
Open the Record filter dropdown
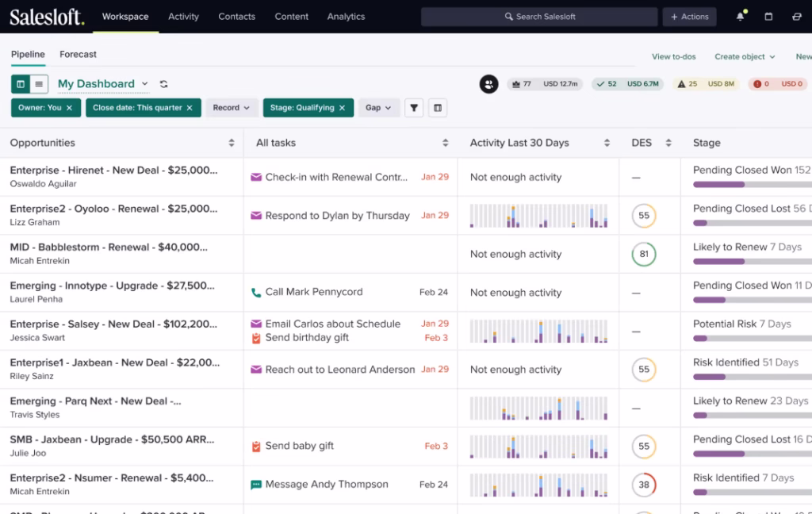point(231,108)
